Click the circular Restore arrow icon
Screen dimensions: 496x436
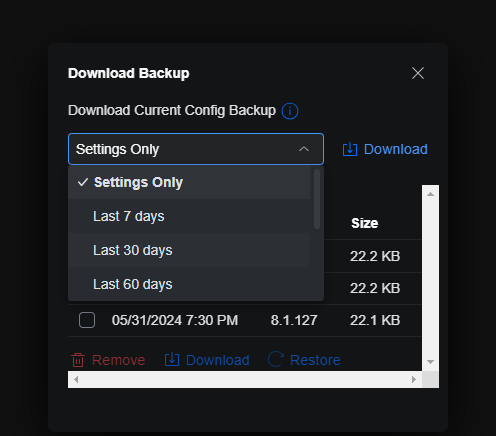[x=276, y=359]
